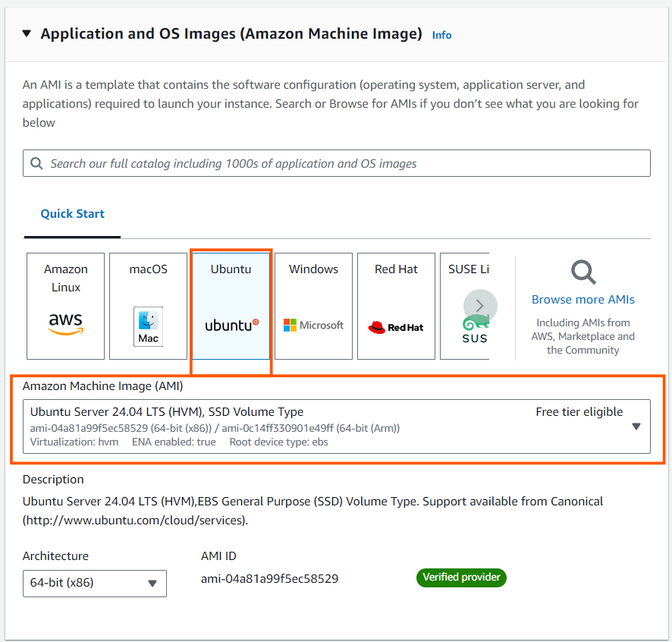Click the Verified provider badge

pyautogui.click(x=461, y=577)
